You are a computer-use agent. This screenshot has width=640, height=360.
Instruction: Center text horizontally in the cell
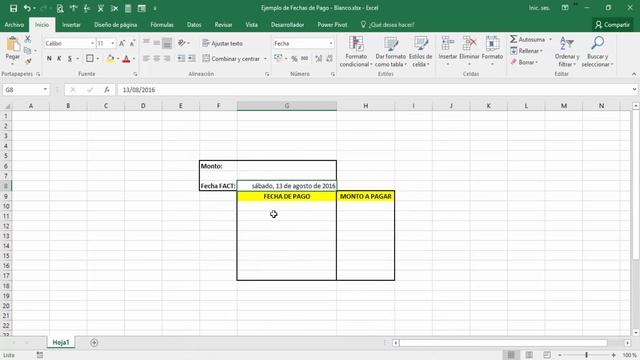[156, 59]
